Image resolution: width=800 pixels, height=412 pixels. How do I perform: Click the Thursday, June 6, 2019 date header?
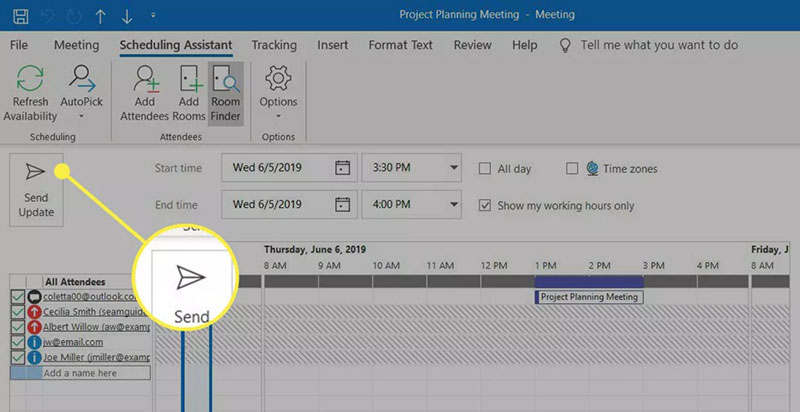point(315,250)
